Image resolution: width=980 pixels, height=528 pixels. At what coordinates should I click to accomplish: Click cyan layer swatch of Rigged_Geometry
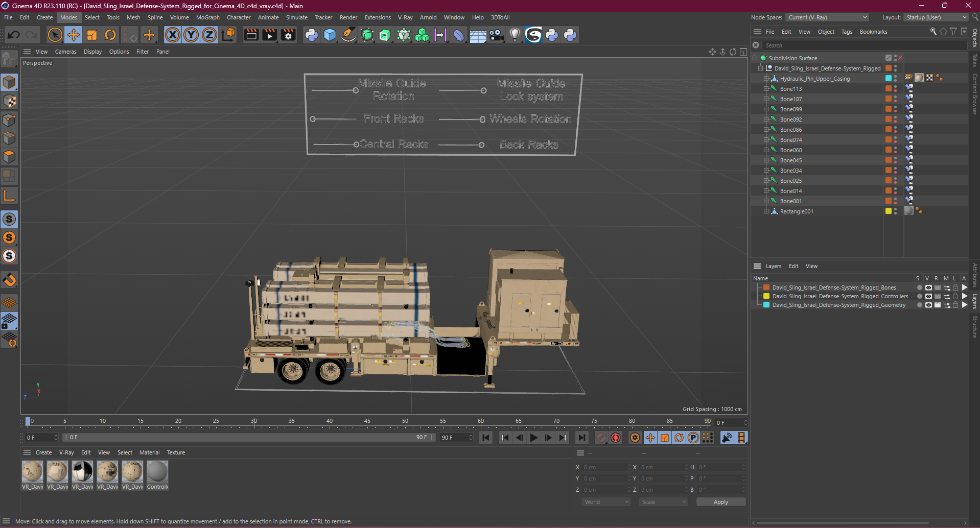coord(766,305)
